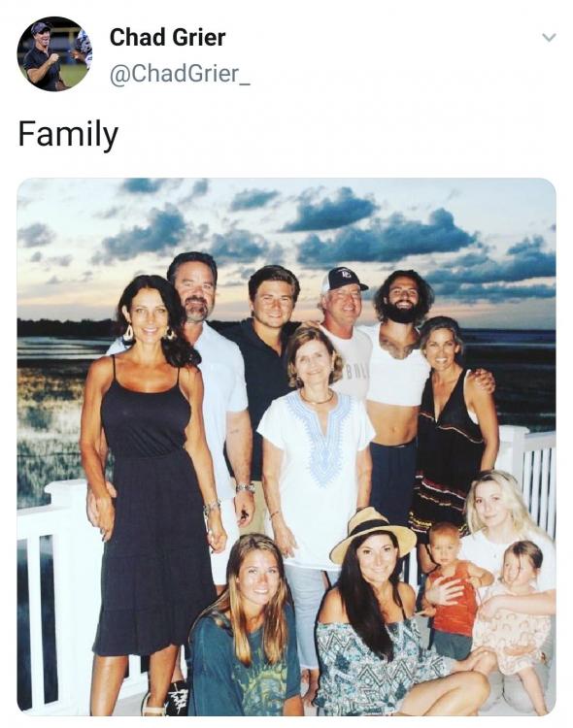Open Chad Grier's profile picture avatar
The width and height of the screenshot is (573, 728).
pos(54,53)
